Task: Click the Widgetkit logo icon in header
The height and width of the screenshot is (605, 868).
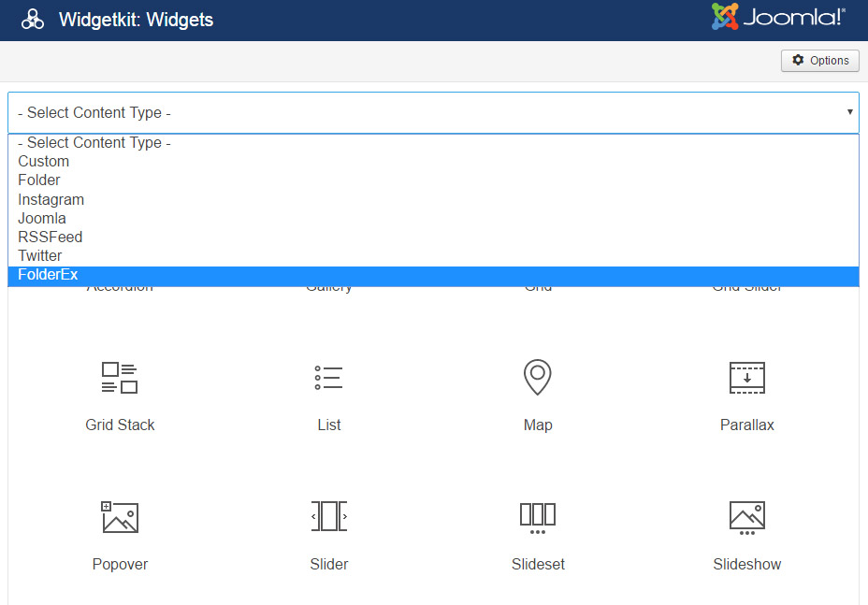Action: pos(33,20)
